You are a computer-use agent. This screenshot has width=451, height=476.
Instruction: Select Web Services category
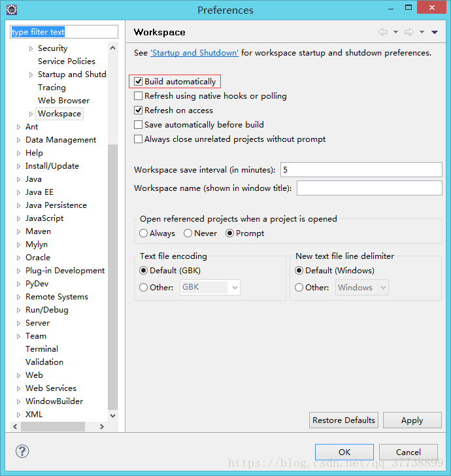[51, 388]
